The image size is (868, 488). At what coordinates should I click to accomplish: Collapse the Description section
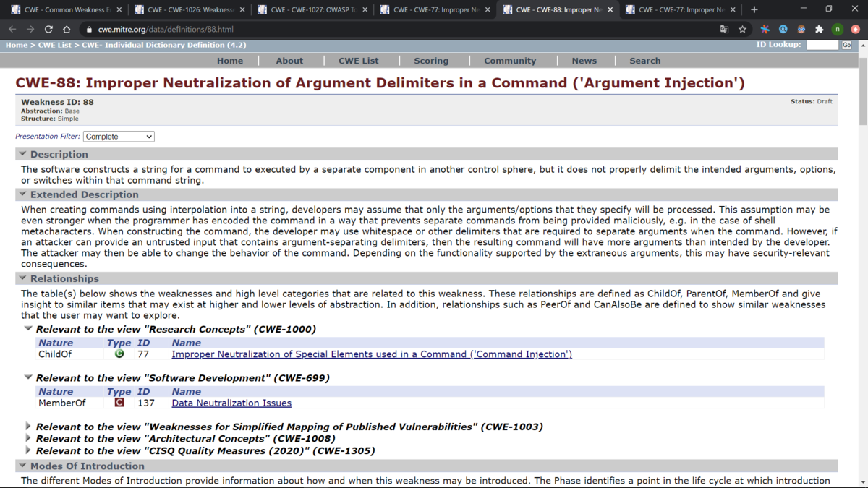coord(22,154)
